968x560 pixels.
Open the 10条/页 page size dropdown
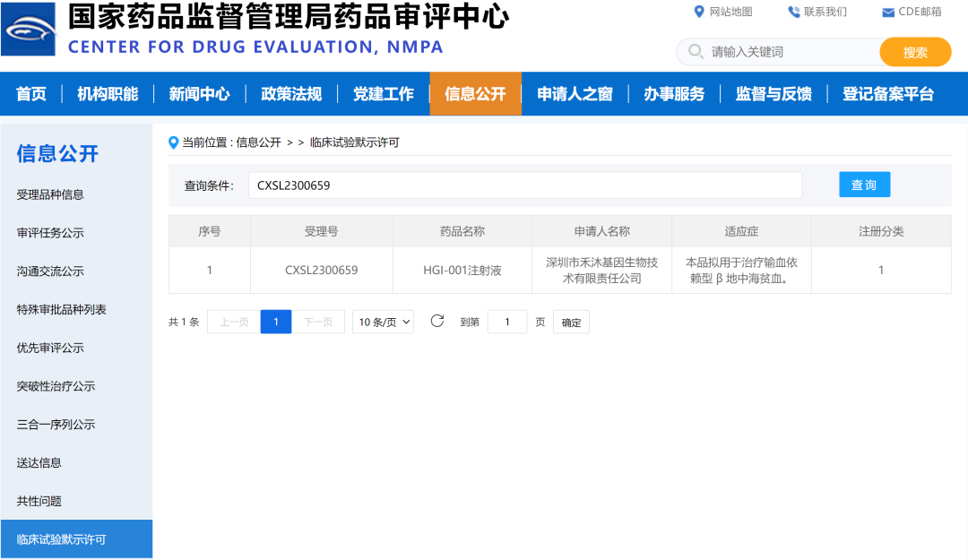coord(383,321)
